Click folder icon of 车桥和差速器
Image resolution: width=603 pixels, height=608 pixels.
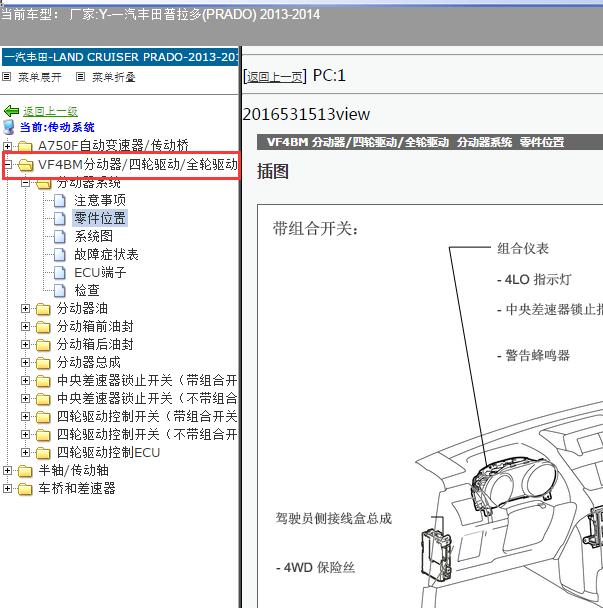pos(25,489)
